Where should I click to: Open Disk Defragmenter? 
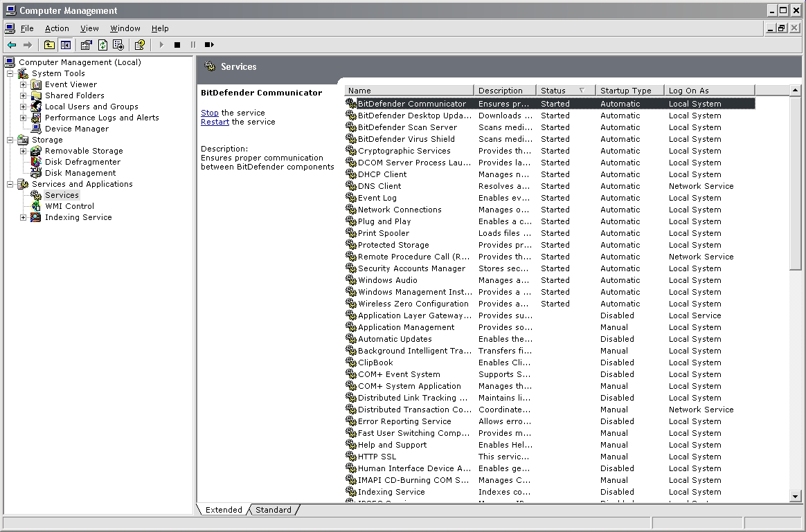coord(82,162)
